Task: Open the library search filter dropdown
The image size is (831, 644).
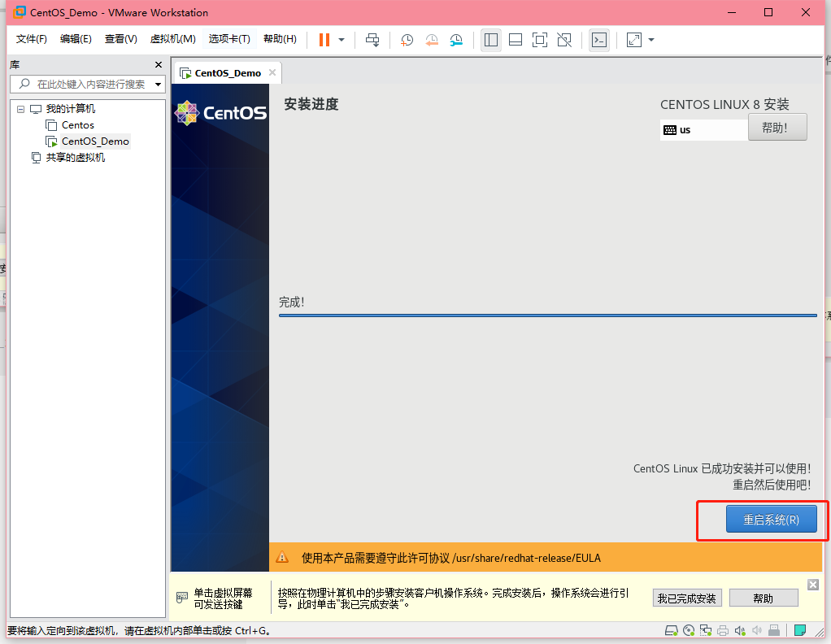Action: coord(158,85)
